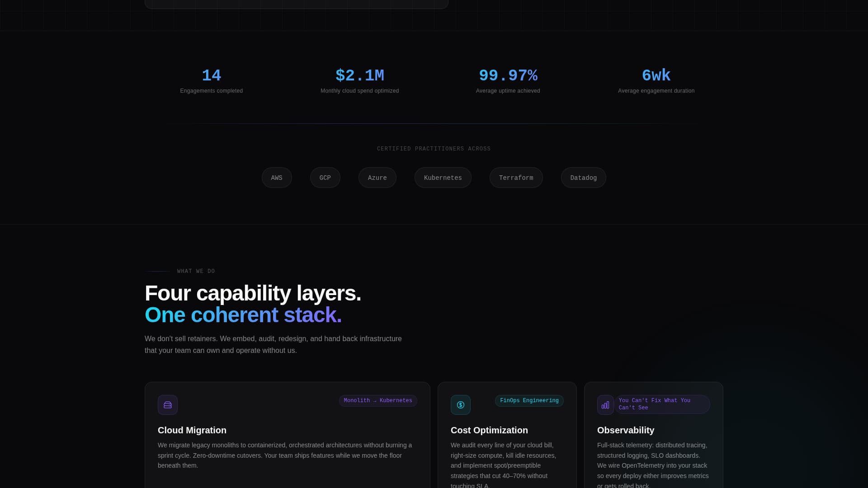Screen dimensions: 868x488
Task: Select the Kubernetes certification pill
Action: point(443,178)
